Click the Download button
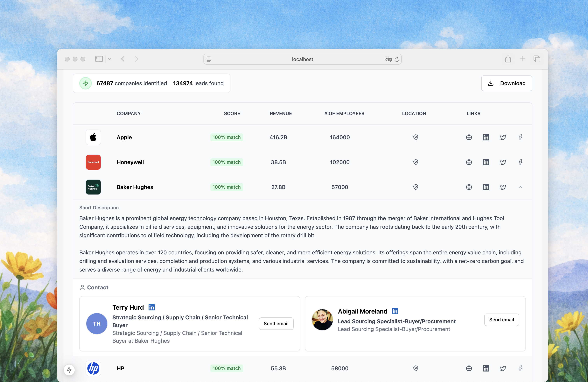 point(507,83)
